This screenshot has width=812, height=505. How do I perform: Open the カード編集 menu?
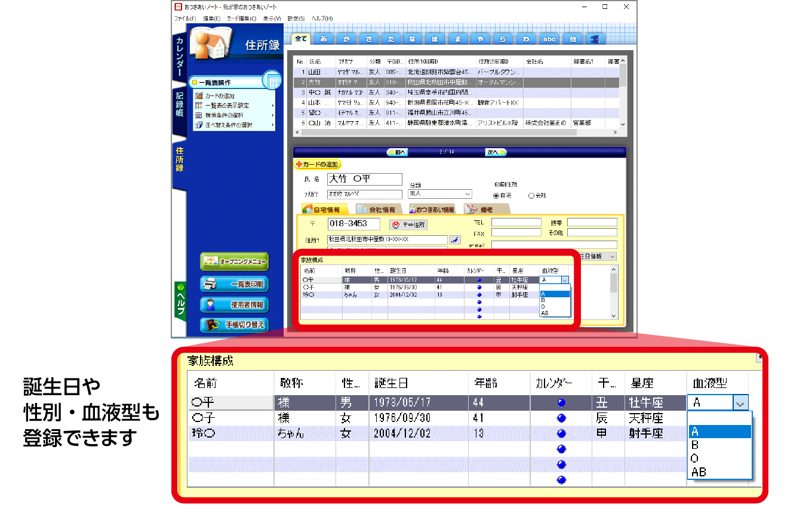(241, 19)
